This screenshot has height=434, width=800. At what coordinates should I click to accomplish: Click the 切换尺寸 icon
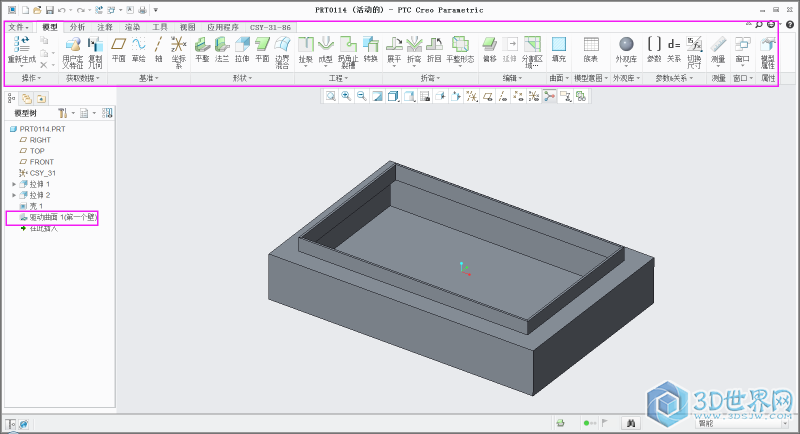coord(694,45)
